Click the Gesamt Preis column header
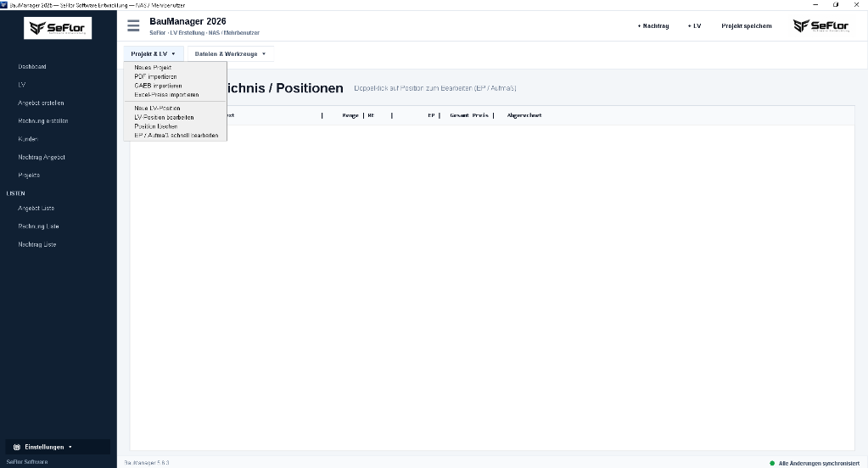The height and width of the screenshot is (468, 868). [469, 115]
